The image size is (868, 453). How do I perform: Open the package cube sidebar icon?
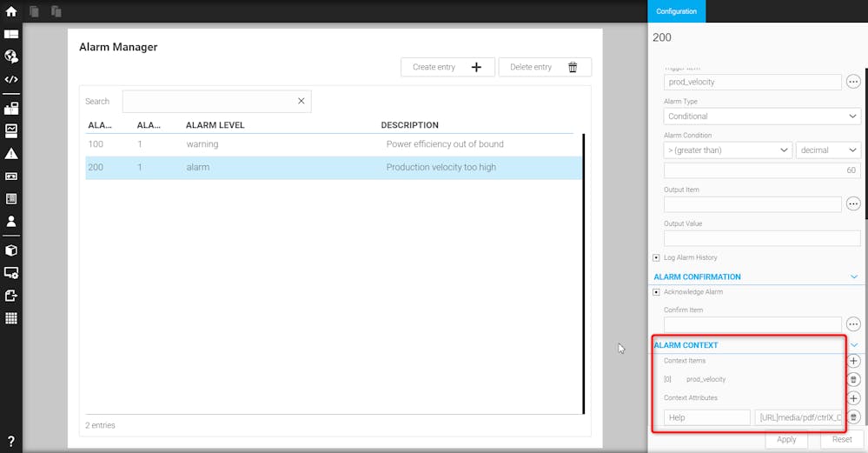pyautogui.click(x=11, y=250)
